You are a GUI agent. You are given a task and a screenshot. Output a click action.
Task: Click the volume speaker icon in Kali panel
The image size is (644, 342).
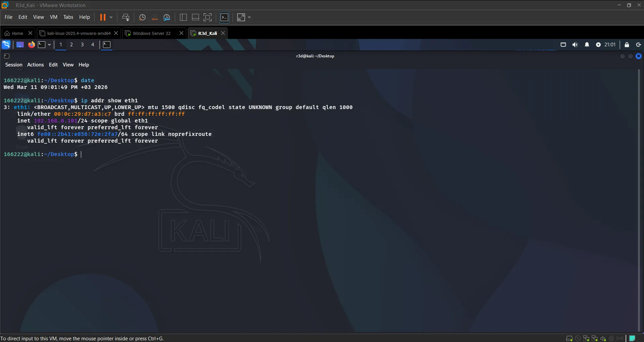point(575,45)
